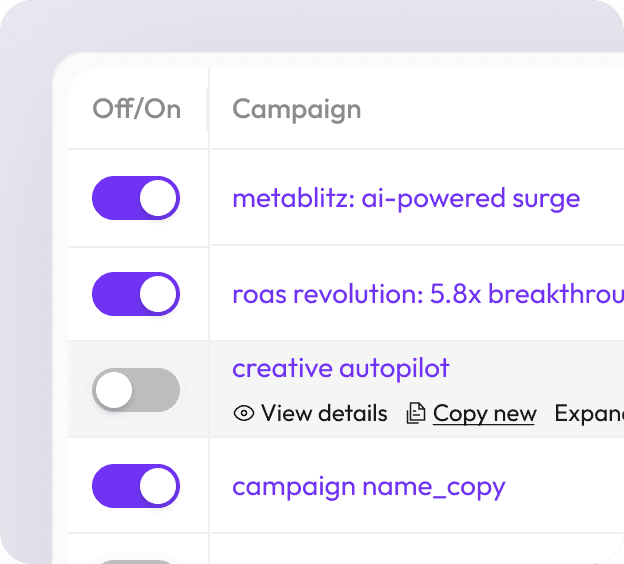The height and width of the screenshot is (564, 624).
Task: Click the View details text action
Action: coord(324,413)
